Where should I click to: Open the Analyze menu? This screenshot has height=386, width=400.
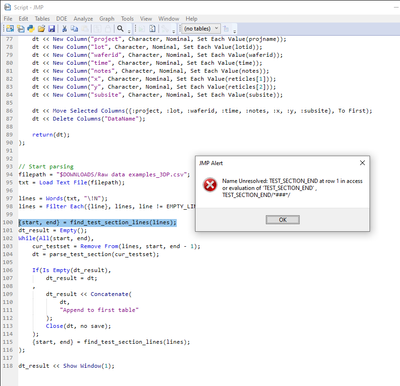[83, 19]
